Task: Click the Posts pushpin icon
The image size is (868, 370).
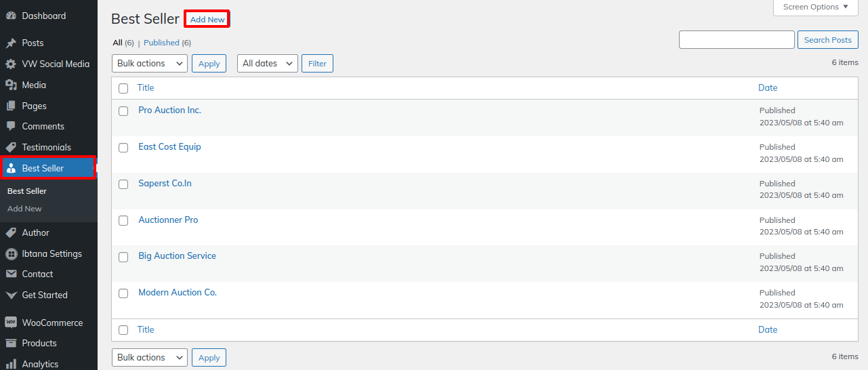Action: pyautogui.click(x=11, y=43)
